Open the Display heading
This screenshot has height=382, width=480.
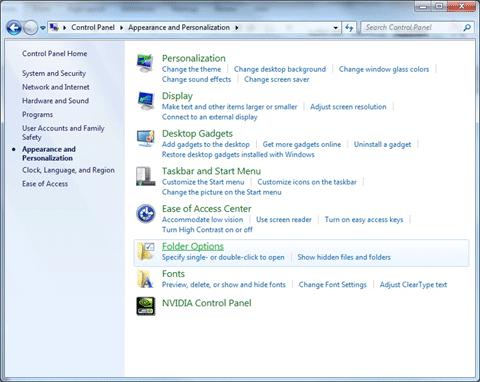coord(177,96)
